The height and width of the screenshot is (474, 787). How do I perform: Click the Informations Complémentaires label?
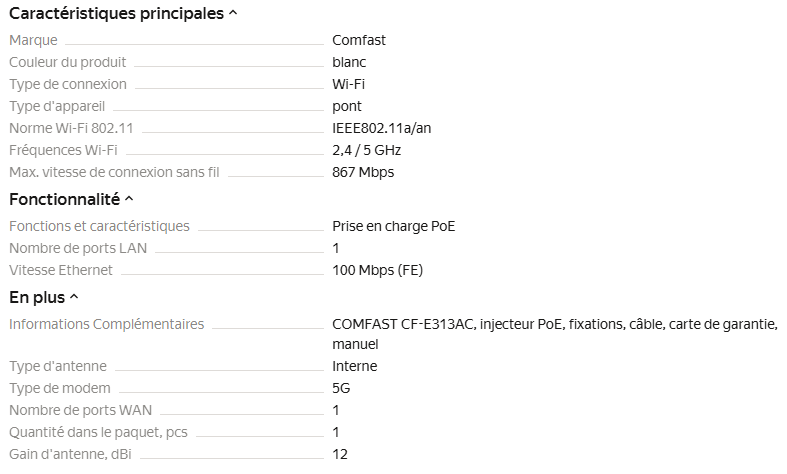tap(106, 324)
